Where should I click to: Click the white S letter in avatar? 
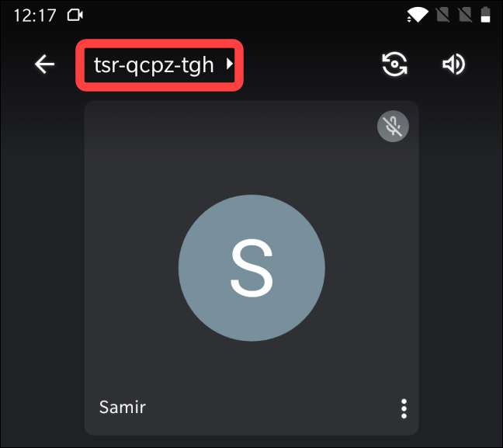pyautogui.click(x=251, y=268)
